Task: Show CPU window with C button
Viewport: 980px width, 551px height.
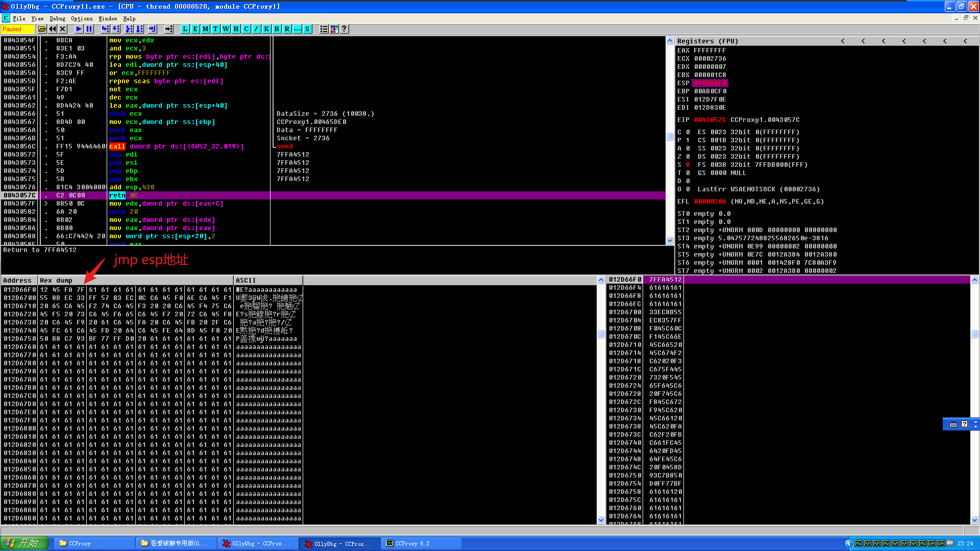Action: [x=246, y=29]
